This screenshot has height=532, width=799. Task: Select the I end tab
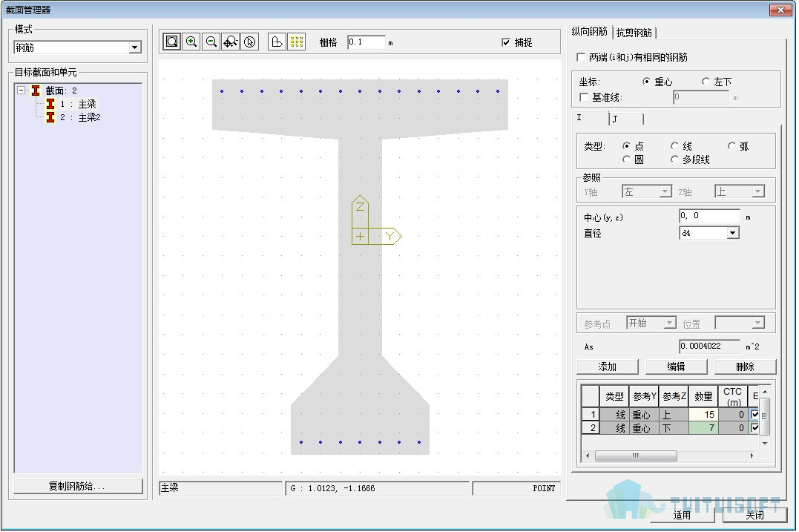[x=591, y=118]
